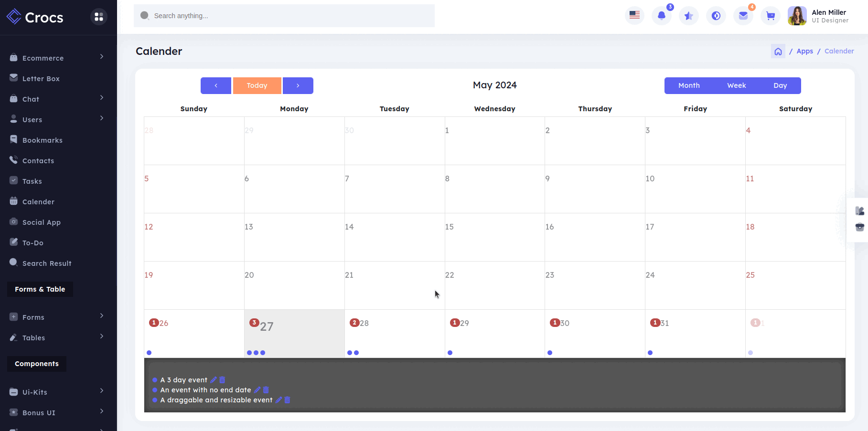Toggle the sidebar grid menu button

[99, 17]
